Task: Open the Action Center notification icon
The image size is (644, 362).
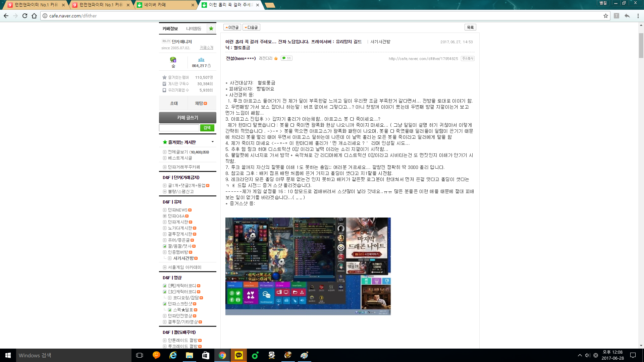Action: [x=633, y=355]
